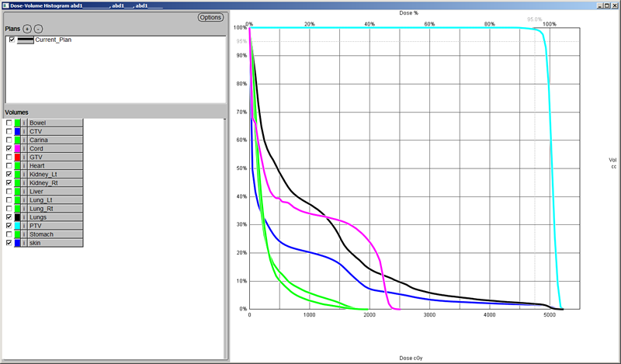This screenshot has height=364, width=621.
Task: Enable the Bowel volume checkbox
Action: coord(9,123)
